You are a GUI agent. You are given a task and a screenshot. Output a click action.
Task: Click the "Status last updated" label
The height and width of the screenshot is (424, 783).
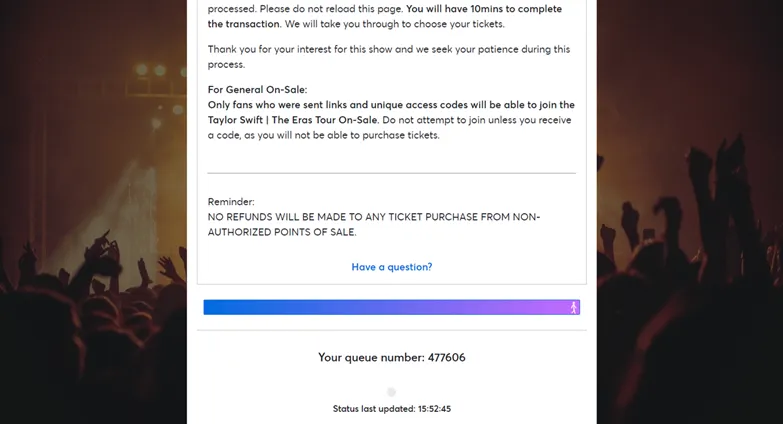(374, 409)
